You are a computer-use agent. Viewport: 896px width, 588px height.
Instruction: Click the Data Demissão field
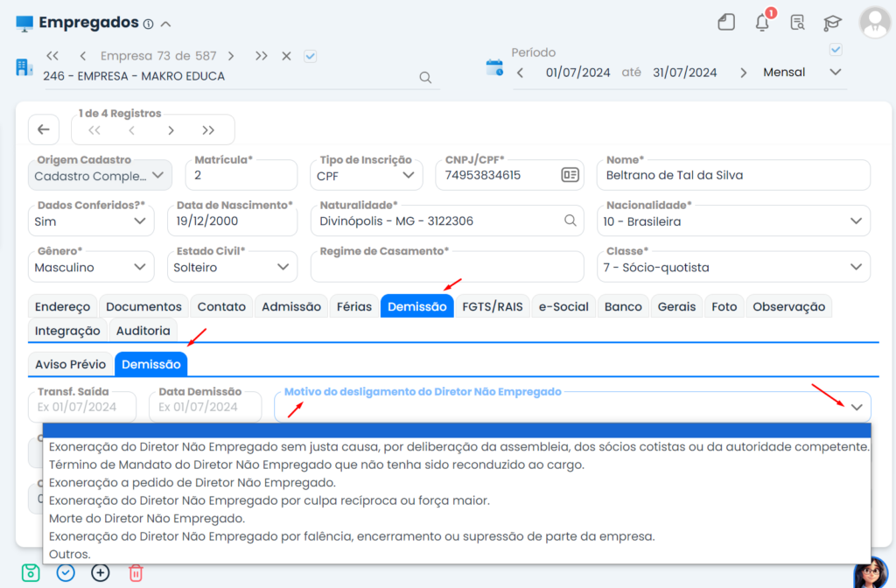click(x=205, y=406)
